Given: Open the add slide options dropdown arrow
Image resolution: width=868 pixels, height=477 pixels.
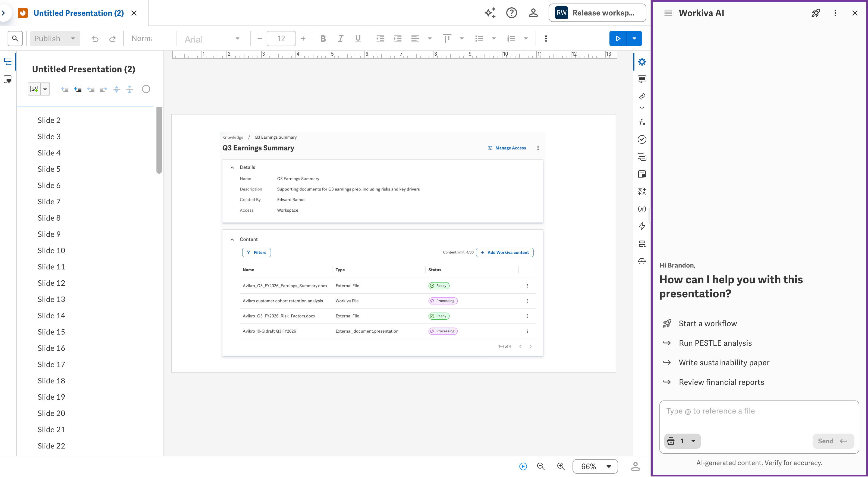Looking at the screenshot, I should click(x=45, y=89).
